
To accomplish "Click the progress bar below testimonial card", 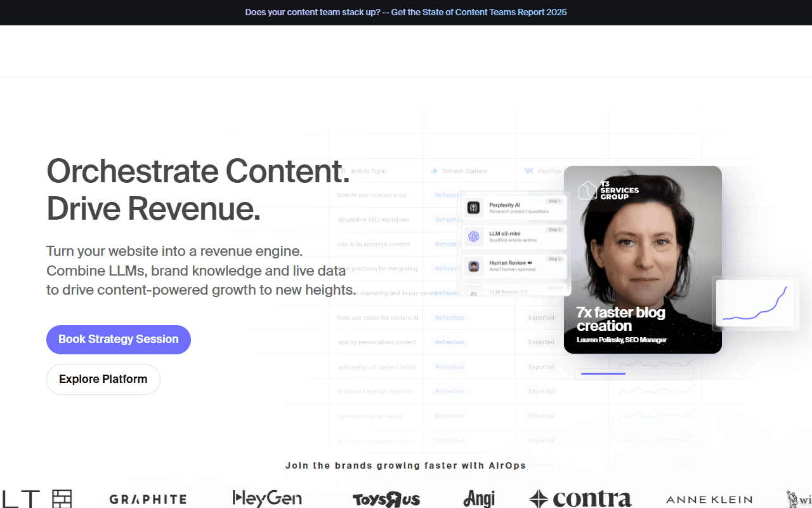I will 634,374.
